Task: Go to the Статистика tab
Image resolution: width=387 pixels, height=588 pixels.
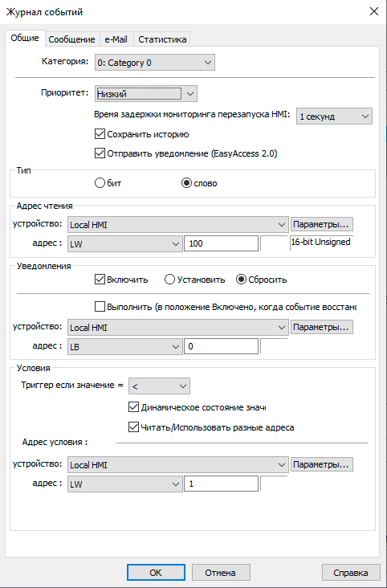Action: click(x=162, y=39)
